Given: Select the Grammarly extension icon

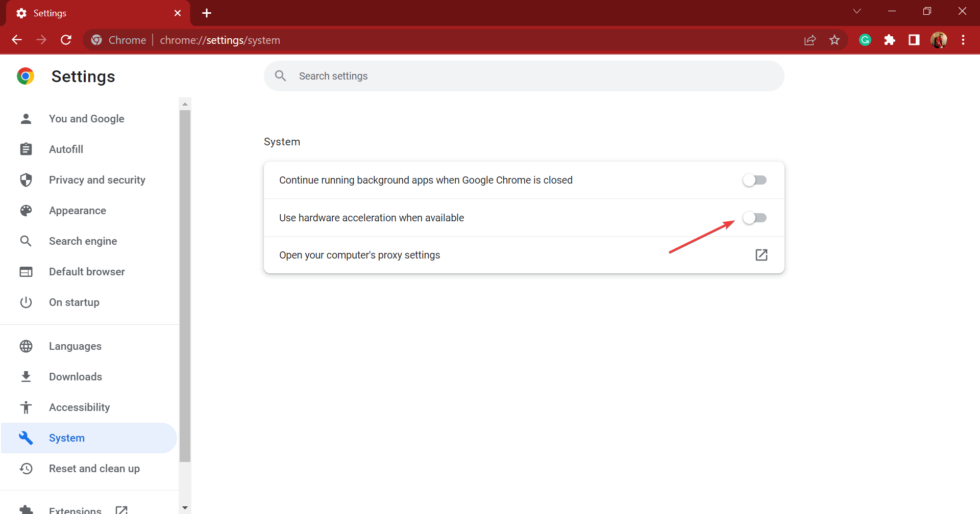Looking at the screenshot, I should pos(865,40).
